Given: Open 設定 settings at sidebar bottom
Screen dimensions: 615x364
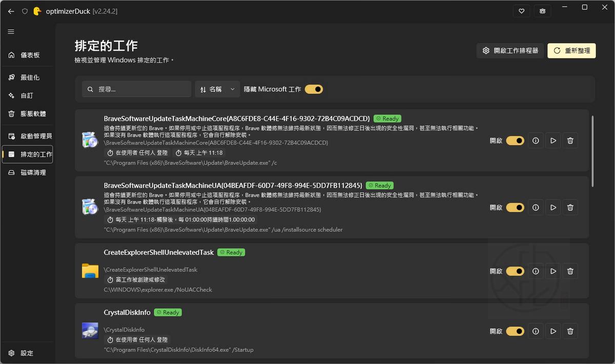Looking at the screenshot, I should pyautogui.click(x=28, y=353).
